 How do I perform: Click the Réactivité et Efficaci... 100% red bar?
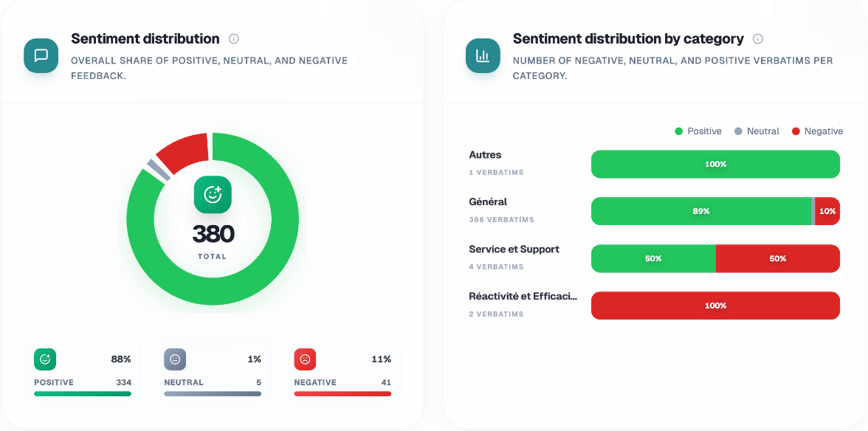click(715, 306)
